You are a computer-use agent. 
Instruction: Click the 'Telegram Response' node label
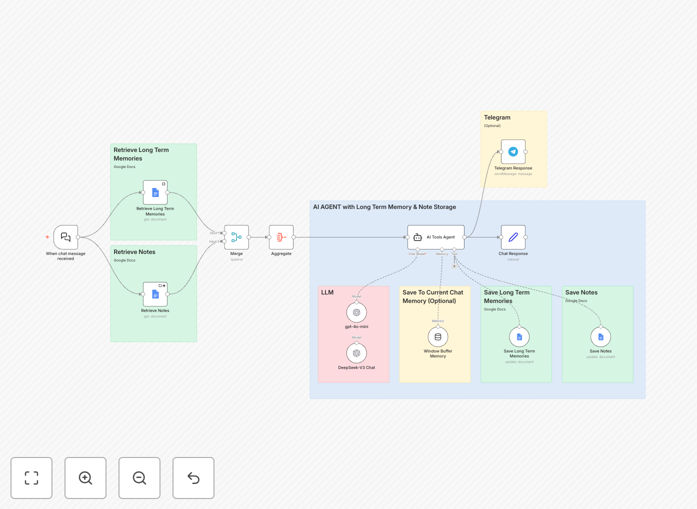point(513,168)
